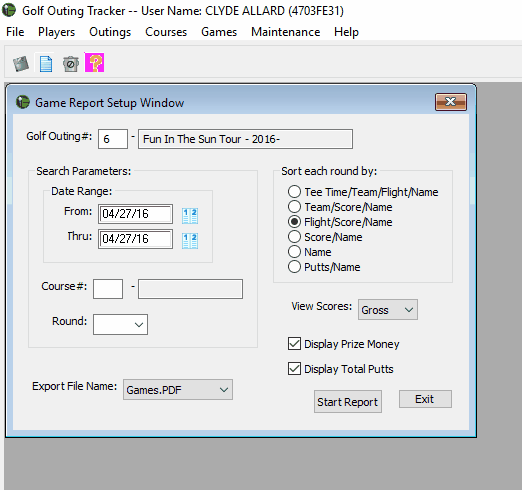Viewport: 522px width, 490px height.
Task: Click the save disk toolbar icon
Action: tap(21, 63)
